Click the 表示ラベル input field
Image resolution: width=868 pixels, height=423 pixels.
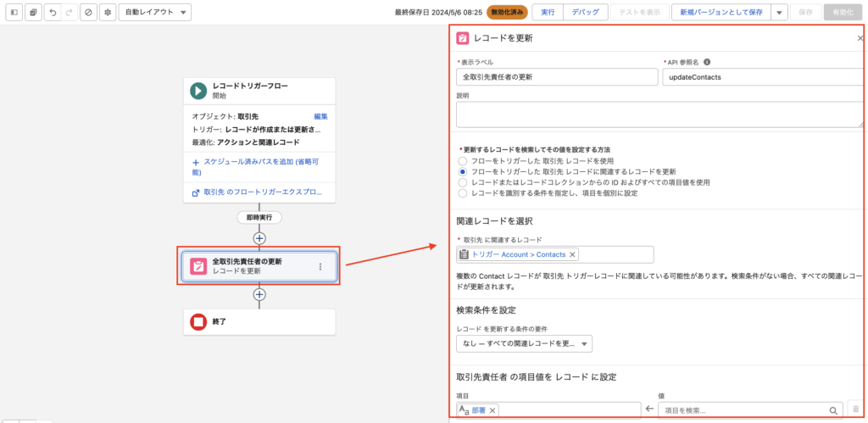[556, 77]
